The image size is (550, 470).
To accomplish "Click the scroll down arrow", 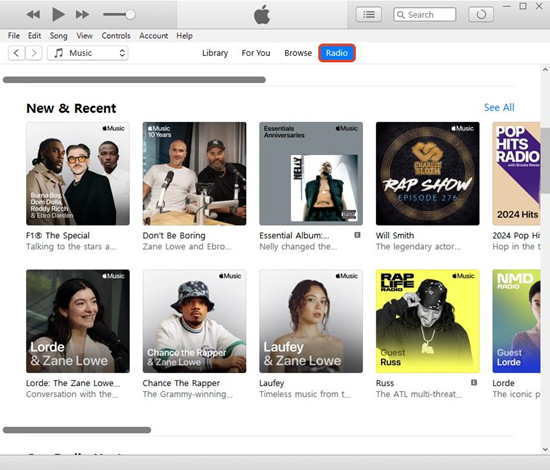I will point(545,449).
